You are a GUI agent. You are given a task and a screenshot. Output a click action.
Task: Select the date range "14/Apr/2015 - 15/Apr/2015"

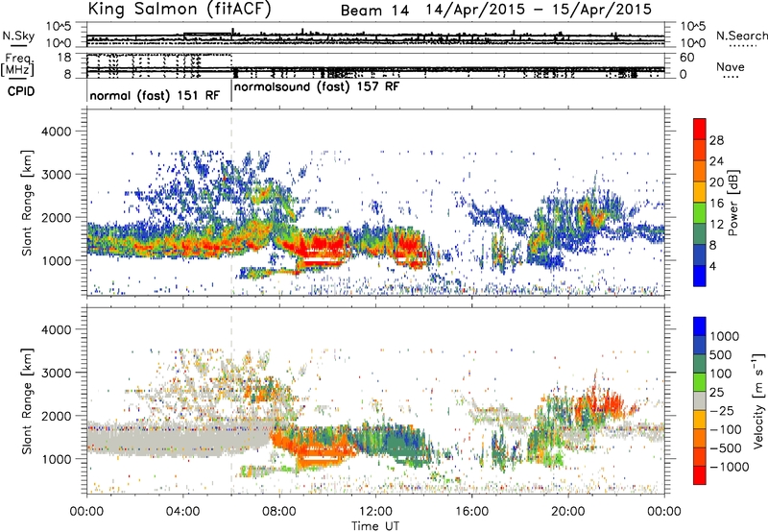pyautogui.click(x=539, y=10)
